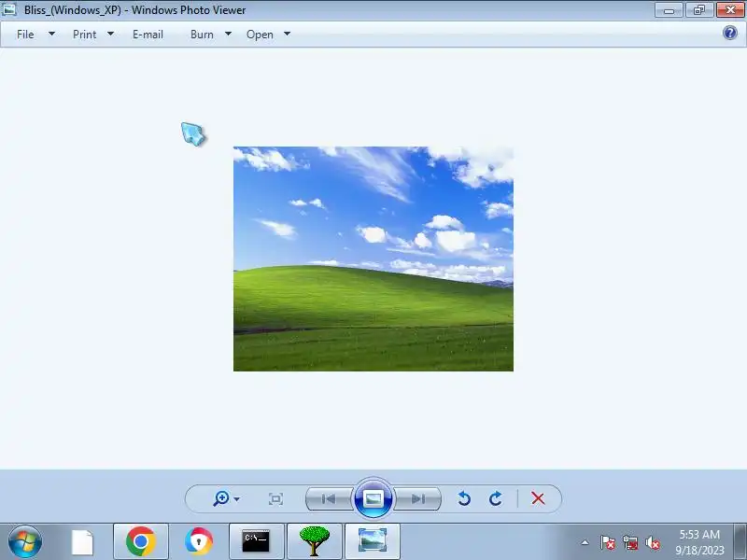Delete the photo with red X
The width and height of the screenshot is (747, 560).
point(538,498)
